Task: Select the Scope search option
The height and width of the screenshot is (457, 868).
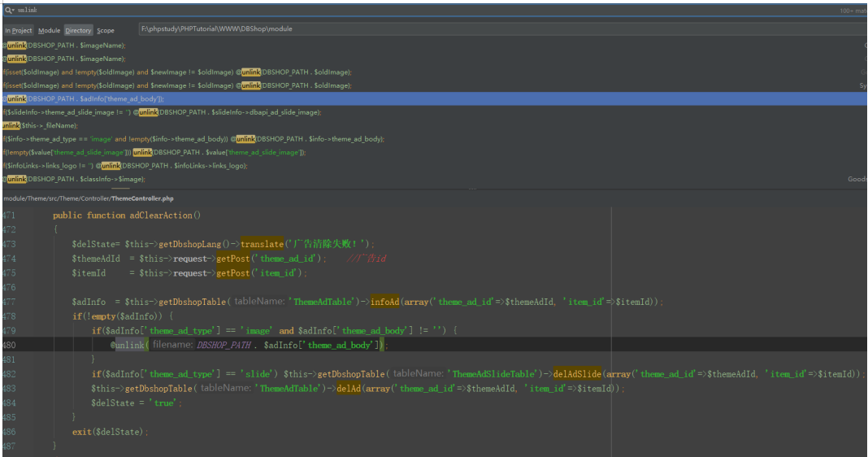Action: coord(106,30)
